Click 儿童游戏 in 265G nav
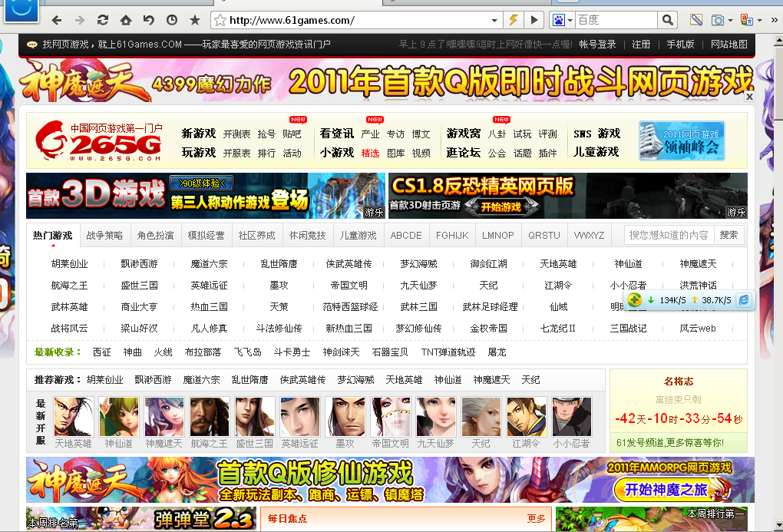This screenshot has height=532, width=783. coord(596,152)
